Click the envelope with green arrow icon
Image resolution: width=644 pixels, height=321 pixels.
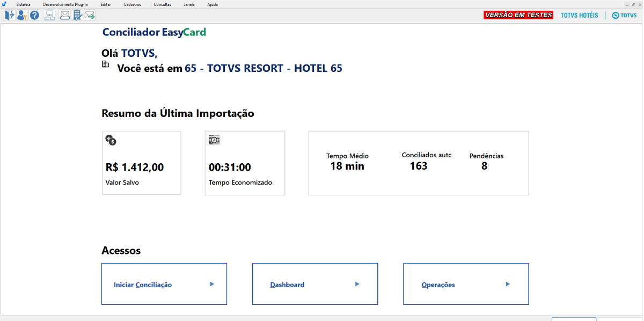click(90, 15)
